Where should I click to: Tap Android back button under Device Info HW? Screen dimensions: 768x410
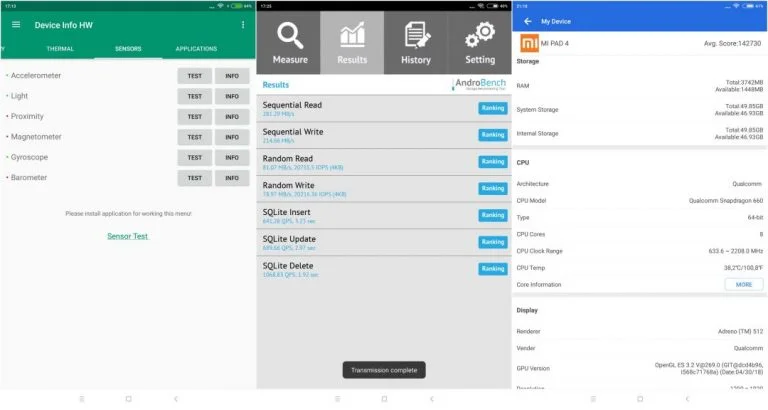[x=175, y=399]
